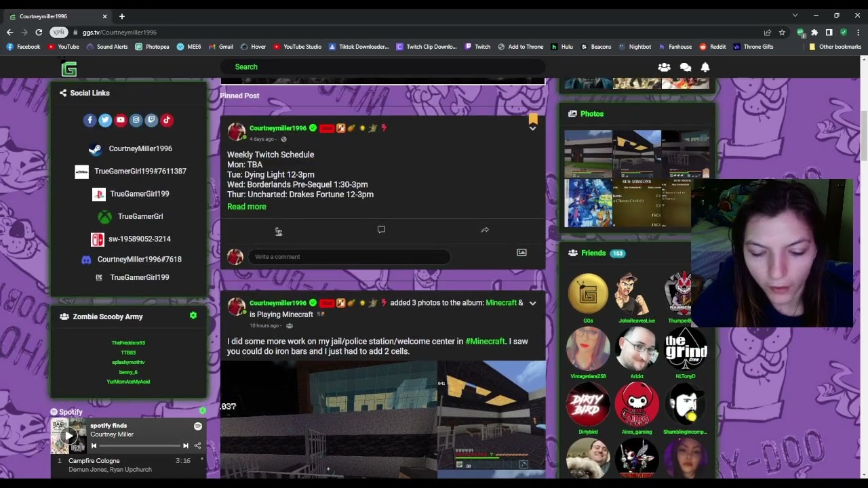The height and width of the screenshot is (488, 868).
Task: Open TheFredders93 member link
Action: [128, 343]
